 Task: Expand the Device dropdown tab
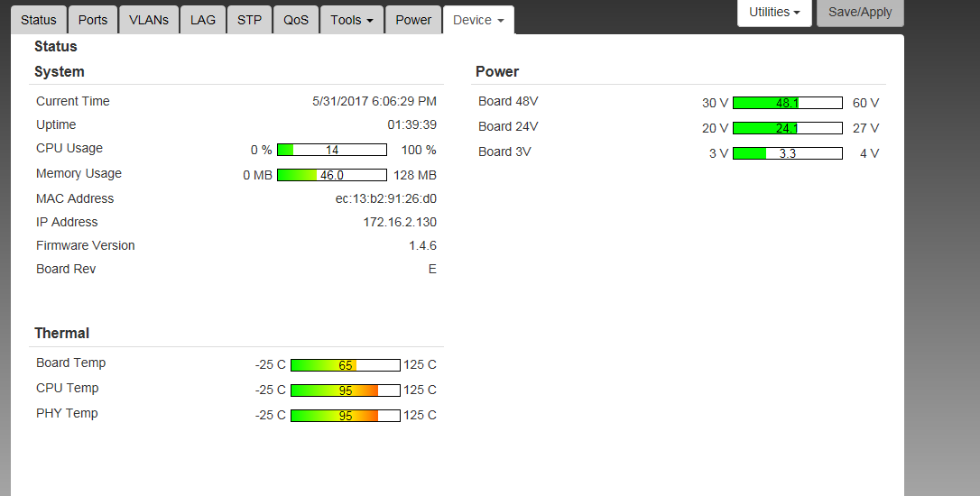click(x=478, y=20)
